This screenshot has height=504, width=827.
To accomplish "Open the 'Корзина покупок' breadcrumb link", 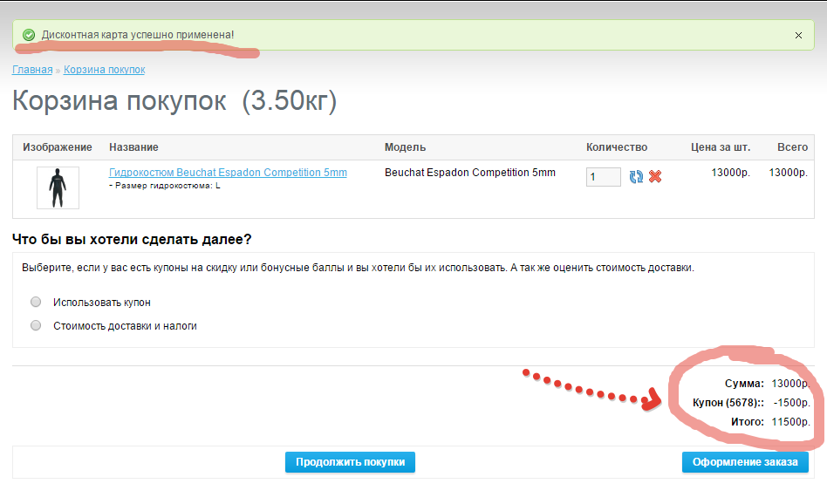I will [x=104, y=70].
